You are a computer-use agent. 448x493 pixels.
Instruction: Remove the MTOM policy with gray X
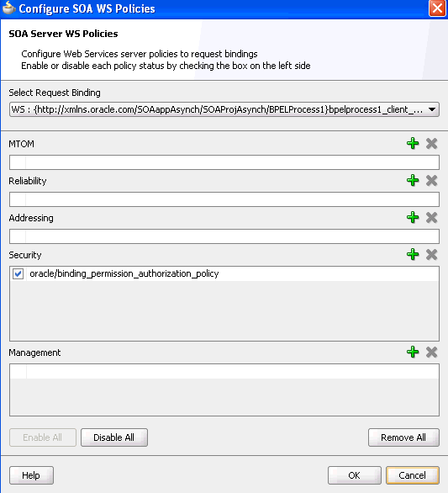point(432,143)
